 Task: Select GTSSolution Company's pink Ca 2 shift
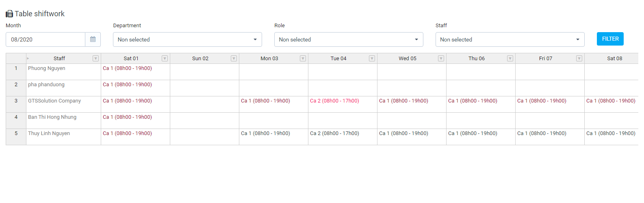click(334, 101)
